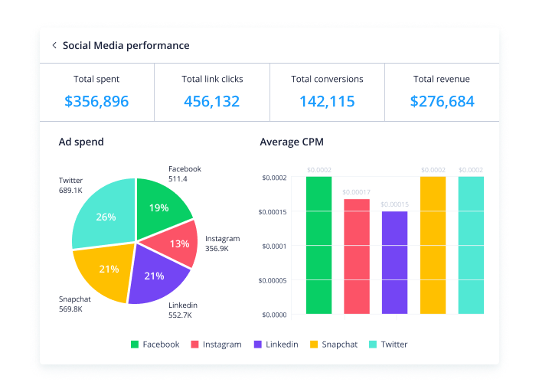Select the yellow Snapchat 21% pie slice
Viewport: 539px width, 392px height.
(106, 271)
